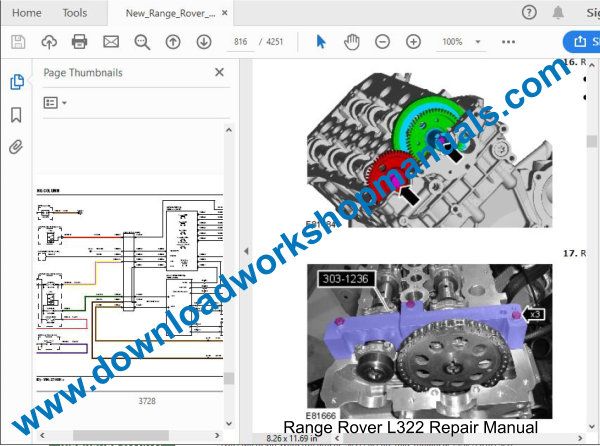Click document scroll down arrow
Screen dimensions: 600x446
pyautogui.click(x=592, y=426)
